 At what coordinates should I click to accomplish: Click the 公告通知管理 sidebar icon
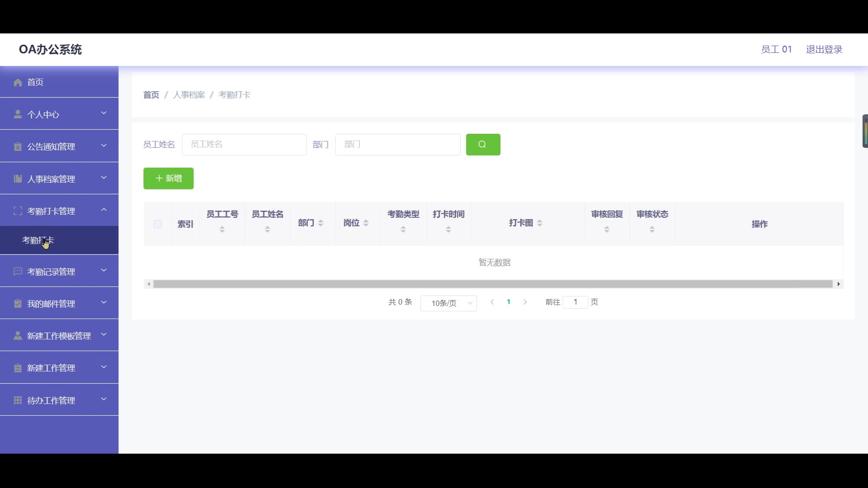pos(18,147)
